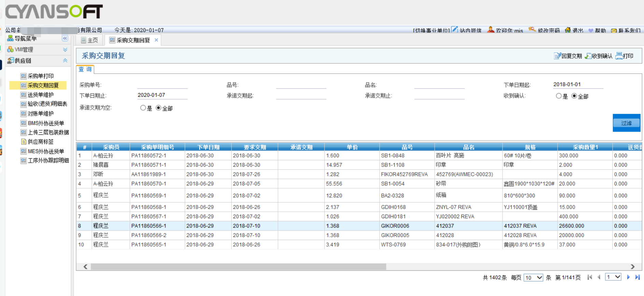Click the 退出 logout house icon
This screenshot has height=296, width=644.
(568, 30)
